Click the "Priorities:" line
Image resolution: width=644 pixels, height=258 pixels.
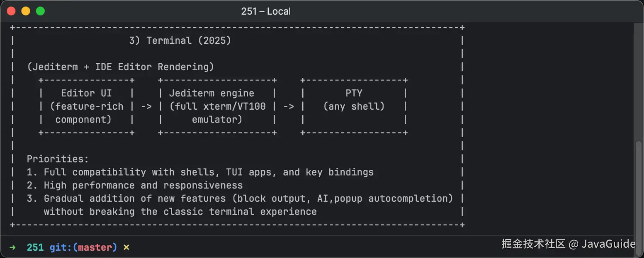click(x=58, y=159)
